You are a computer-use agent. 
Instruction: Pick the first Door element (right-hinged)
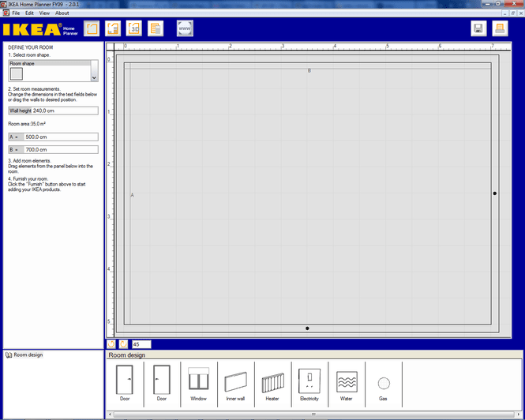[125, 383]
